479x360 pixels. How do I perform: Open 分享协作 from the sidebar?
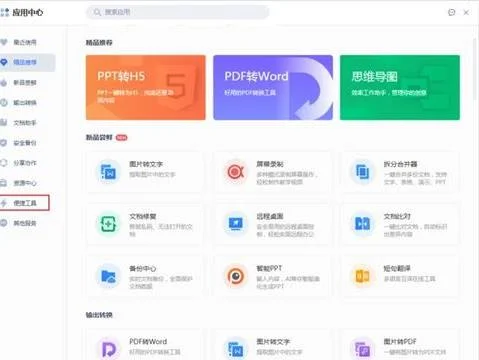coord(25,163)
